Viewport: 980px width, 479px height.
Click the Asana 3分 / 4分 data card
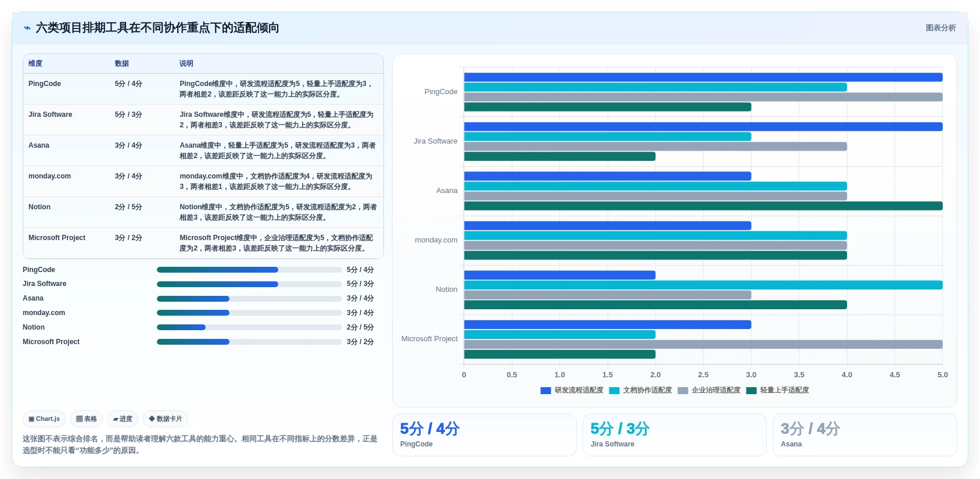(x=865, y=435)
